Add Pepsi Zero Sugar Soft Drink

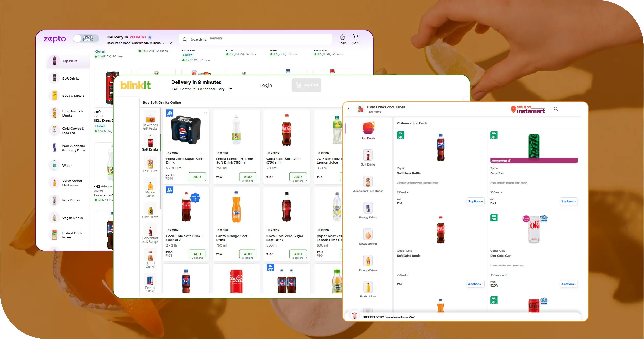197,177
